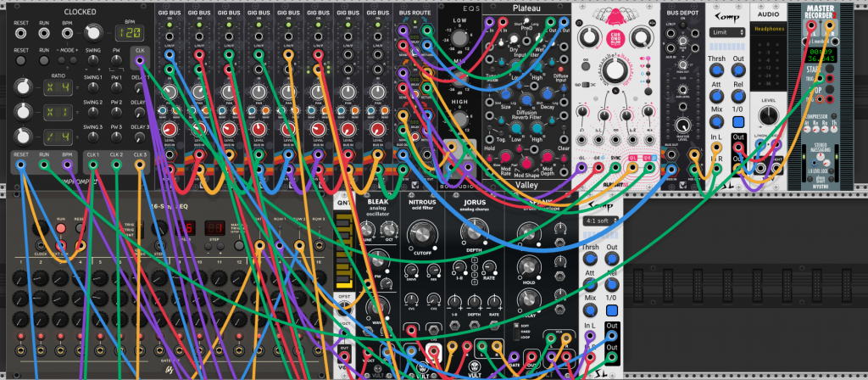
Task: Click the EQS LOW knob
Action: point(459,37)
